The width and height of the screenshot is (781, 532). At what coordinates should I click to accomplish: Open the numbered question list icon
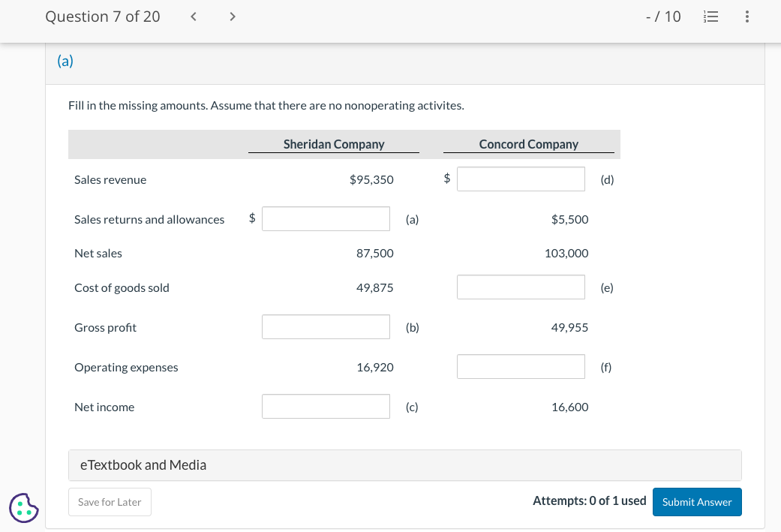point(710,16)
